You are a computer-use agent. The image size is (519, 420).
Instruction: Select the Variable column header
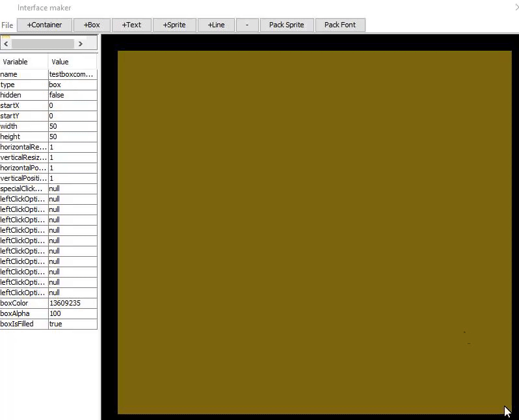pos(24,62)
